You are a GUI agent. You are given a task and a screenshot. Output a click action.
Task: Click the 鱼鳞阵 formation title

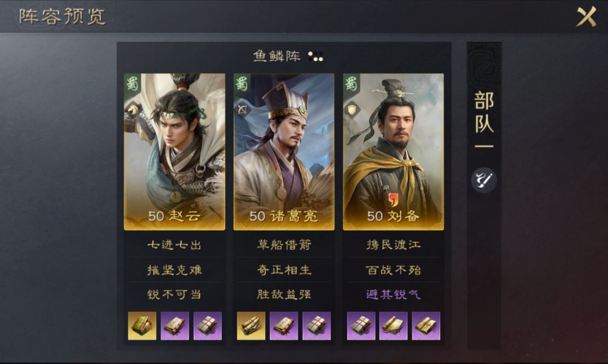[x=276, y=56]
